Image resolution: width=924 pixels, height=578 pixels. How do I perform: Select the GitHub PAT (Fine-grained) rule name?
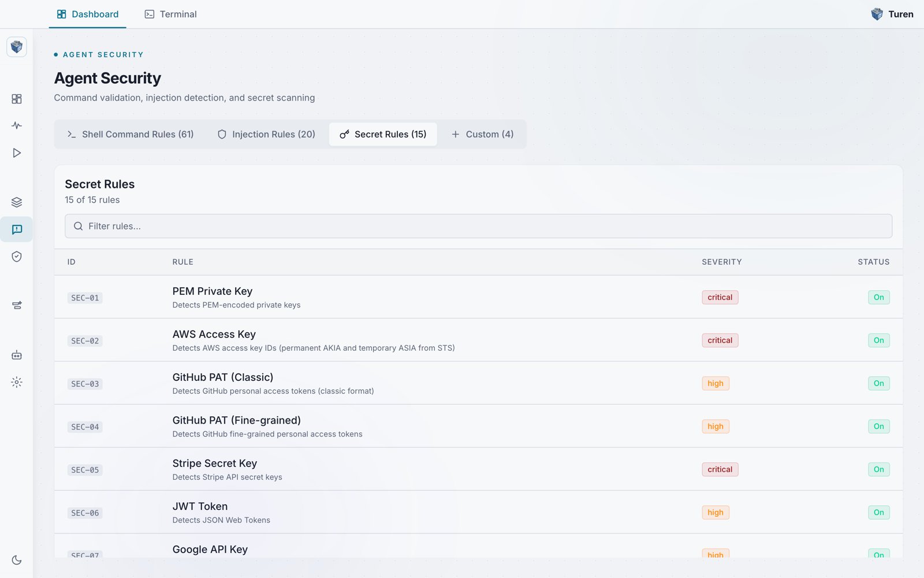pos(236,420)
